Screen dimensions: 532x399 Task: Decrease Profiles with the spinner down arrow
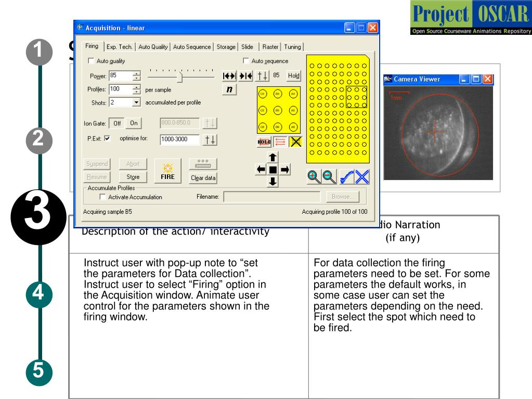(x=136, y=91)
